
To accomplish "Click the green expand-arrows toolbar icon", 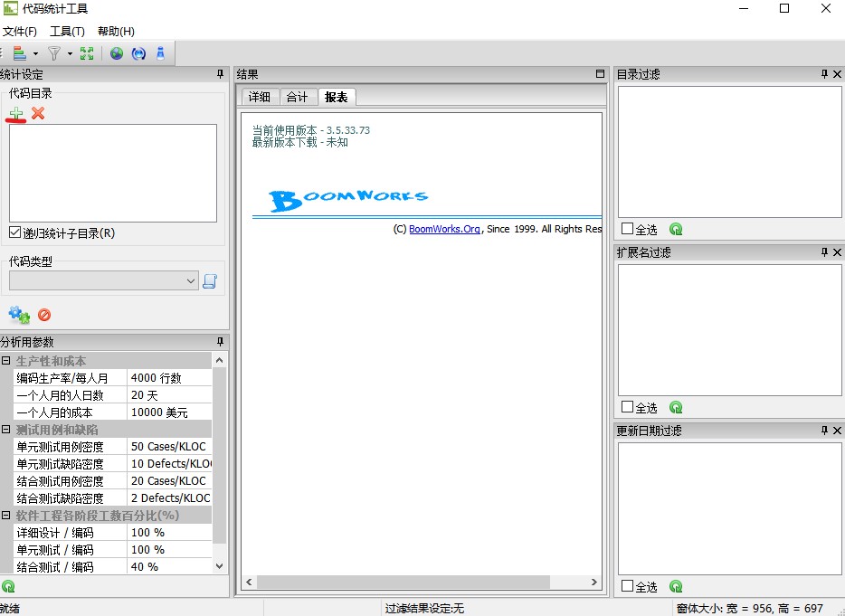I will (x=87, y=53).
